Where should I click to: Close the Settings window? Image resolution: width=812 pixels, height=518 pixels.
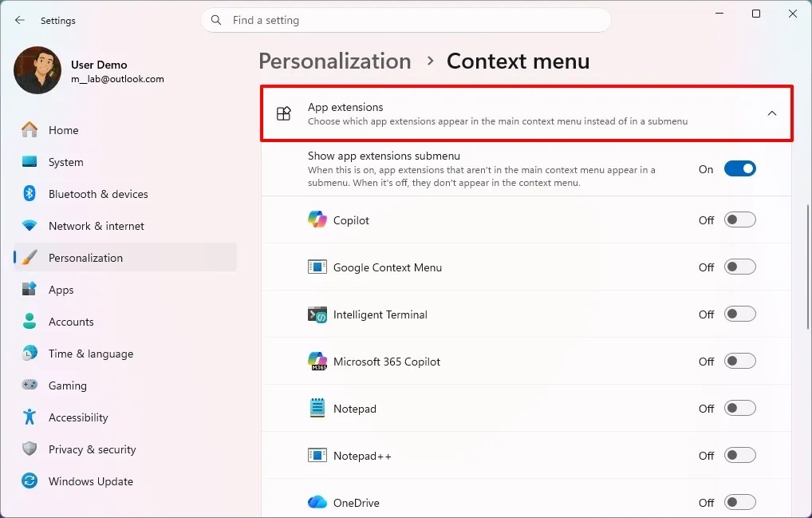click(x=792, y=14)
